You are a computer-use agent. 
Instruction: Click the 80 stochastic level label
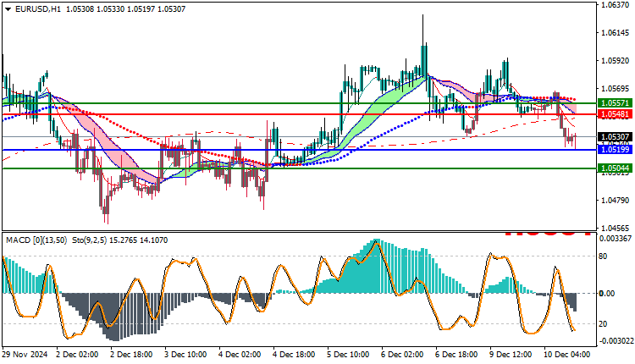point(603,256)
